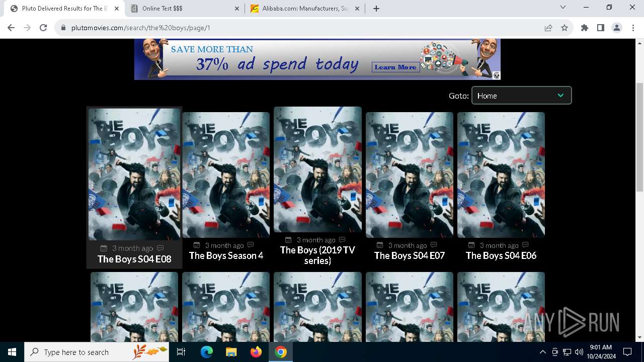Screen dimensions: 644x362
Task: Open The Boys S04 E08 title link
Action: pos(134,259)
